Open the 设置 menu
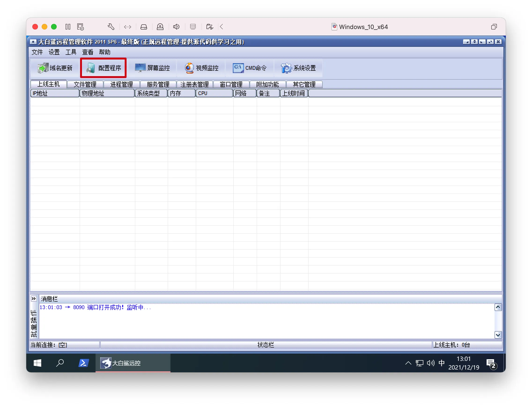 pyautogui.click(x=54, y=52)
